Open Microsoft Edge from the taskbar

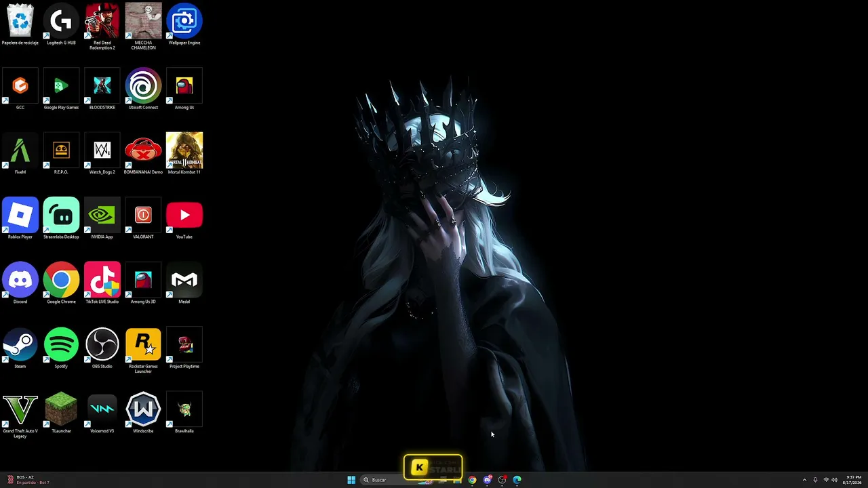(x=517, y=480)
